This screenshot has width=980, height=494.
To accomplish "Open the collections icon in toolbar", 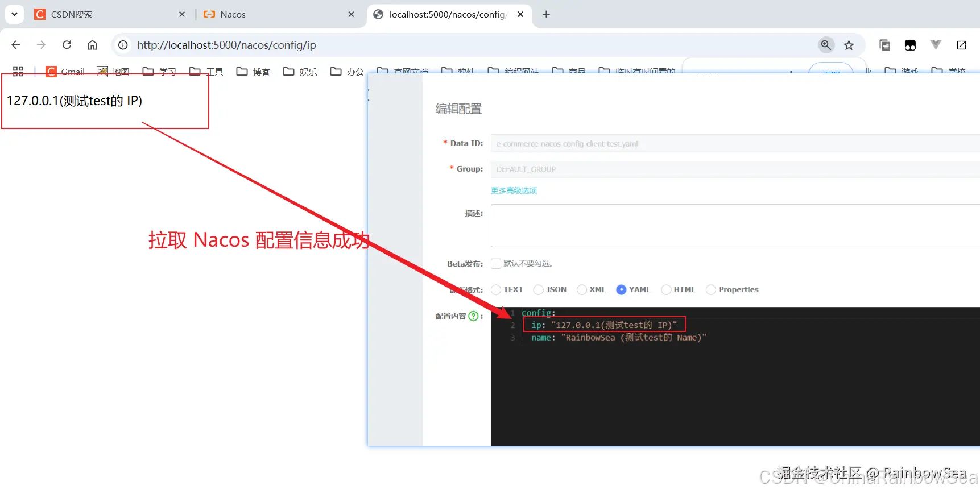I will (884, 45).
